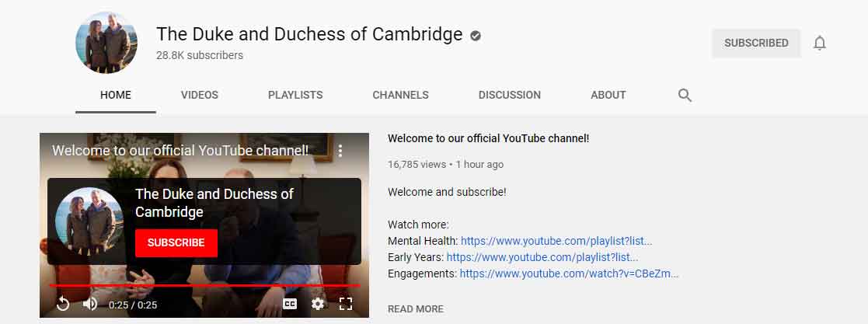Click the red SUBSCRIBE button in video
The image size is (868, 324).
pos(176,242)
